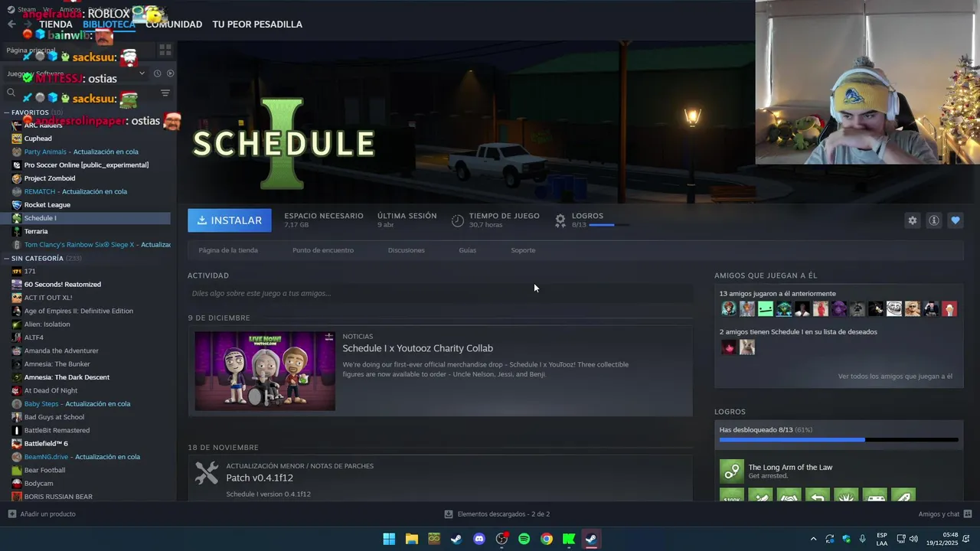Open Schedule I x Youtooz Charity Collab headline
Screen dimensions: 980x551
click(417, 348)
